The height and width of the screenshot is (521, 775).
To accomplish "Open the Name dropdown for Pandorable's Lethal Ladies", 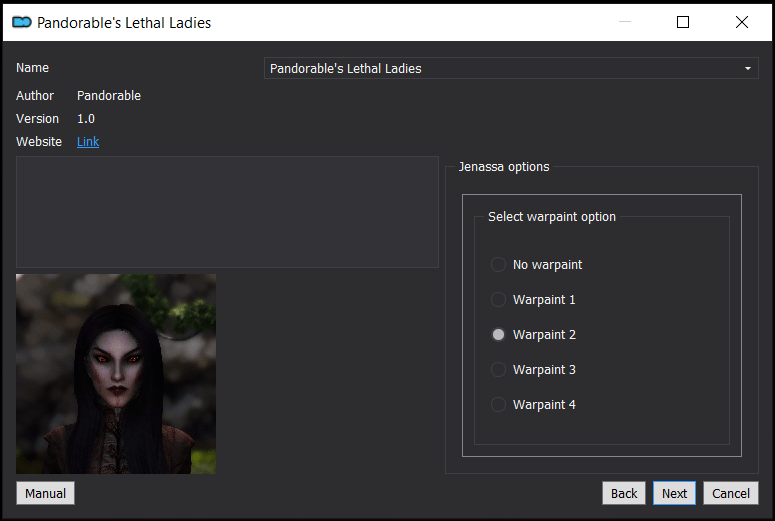I will click(x=511, y=68).
